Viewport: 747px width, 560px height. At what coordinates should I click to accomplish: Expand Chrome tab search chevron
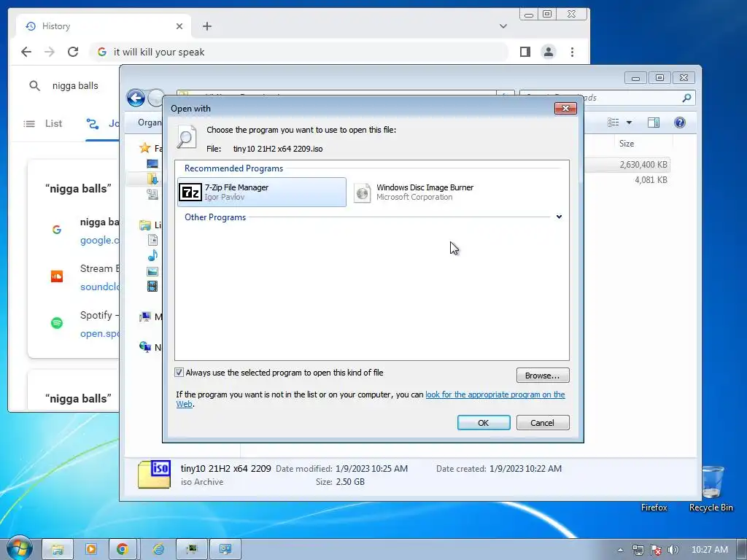[x=503, y=26]
